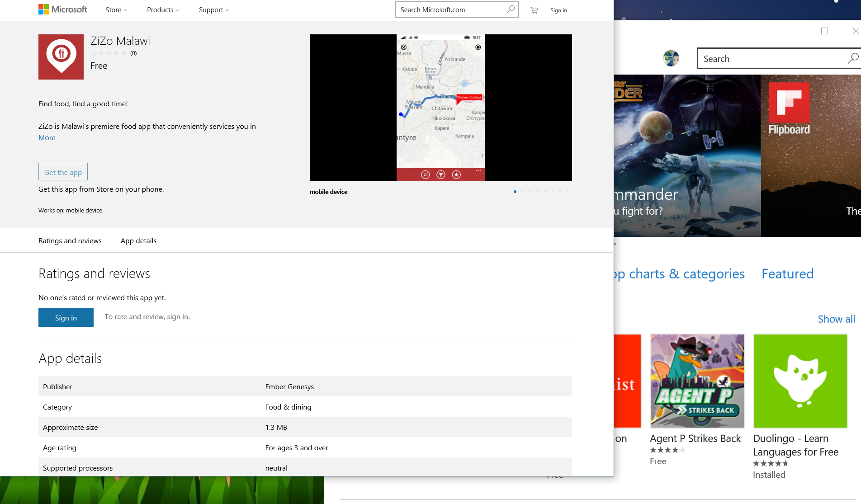
Task: Click the red Wunderlist app tile
Action: [628, 381]
